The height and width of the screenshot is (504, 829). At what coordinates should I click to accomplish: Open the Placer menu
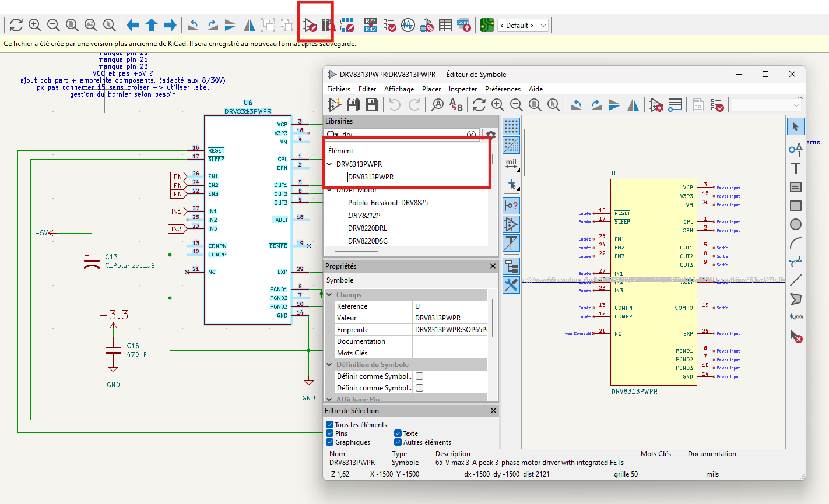pos(431,89)
